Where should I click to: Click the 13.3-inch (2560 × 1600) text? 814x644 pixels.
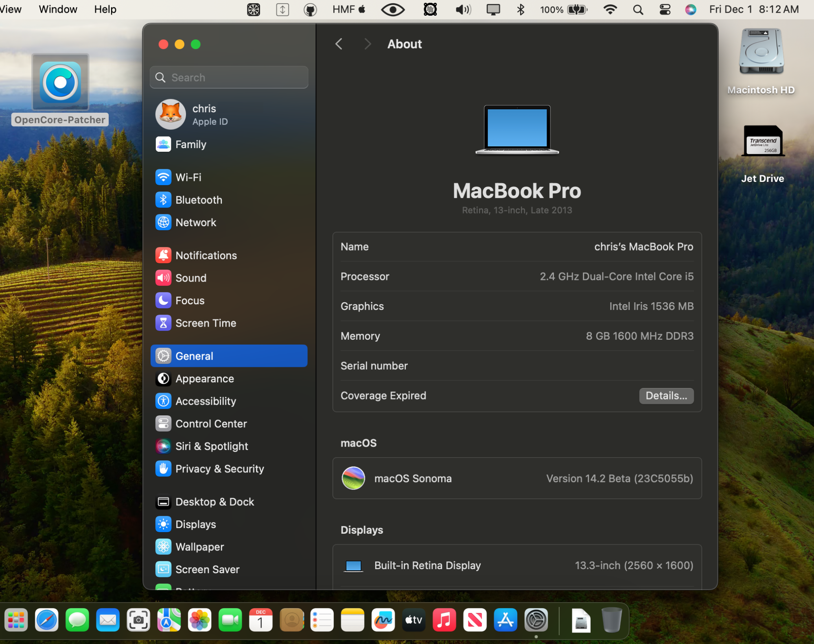tap(634, 565)
